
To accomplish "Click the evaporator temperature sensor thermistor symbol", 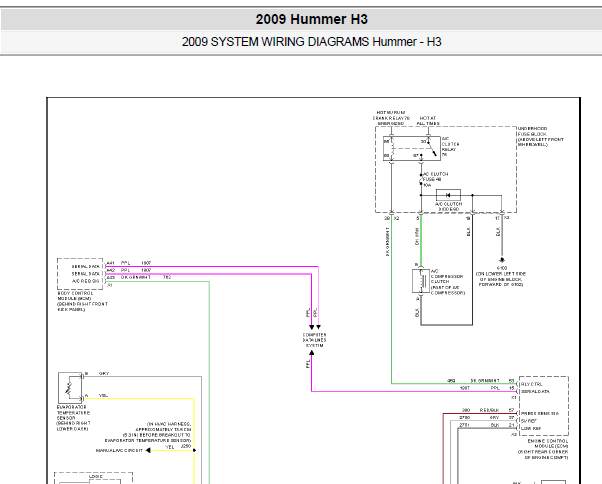I will [70, 387].
